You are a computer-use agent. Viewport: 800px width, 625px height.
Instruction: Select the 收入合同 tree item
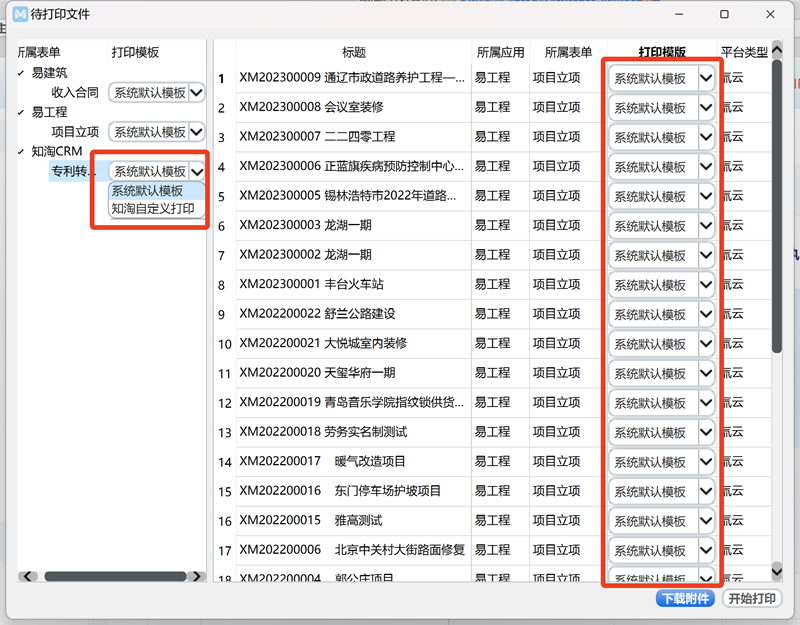click(x=74, y=92)
